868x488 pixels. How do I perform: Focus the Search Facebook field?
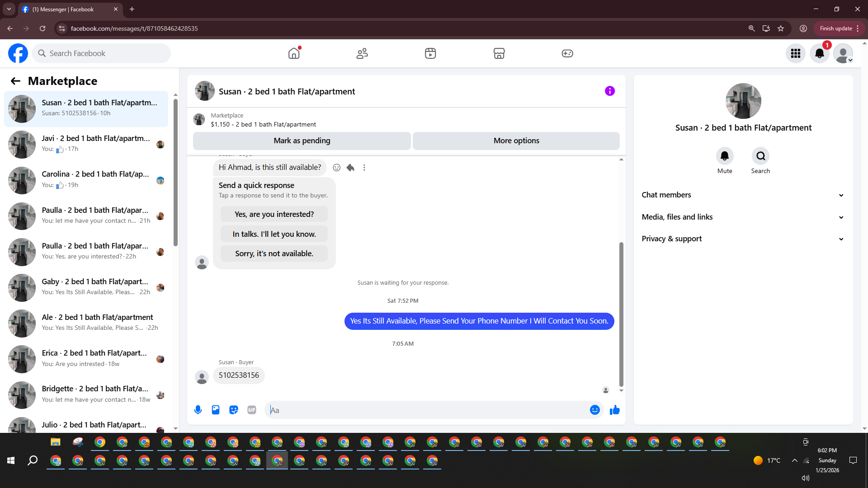tap(101, 53)
